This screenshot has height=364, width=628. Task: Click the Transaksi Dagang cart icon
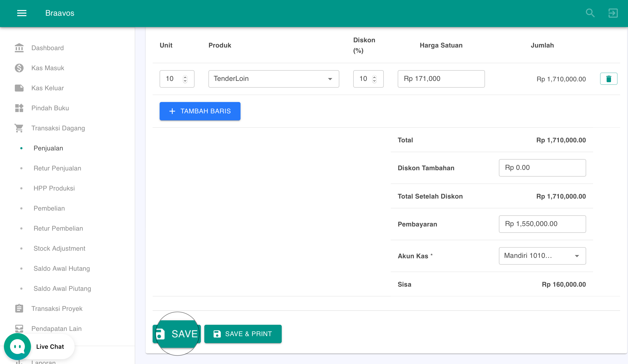19,128
